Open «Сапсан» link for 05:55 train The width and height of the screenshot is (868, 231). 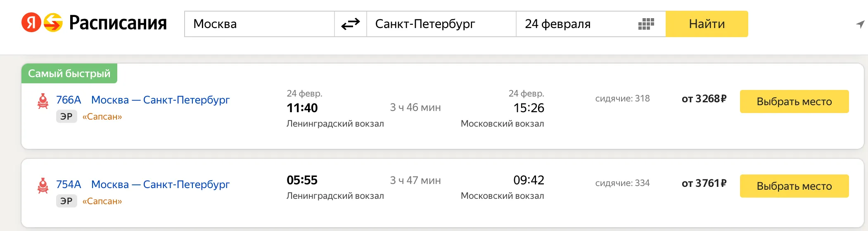[102, 201]
